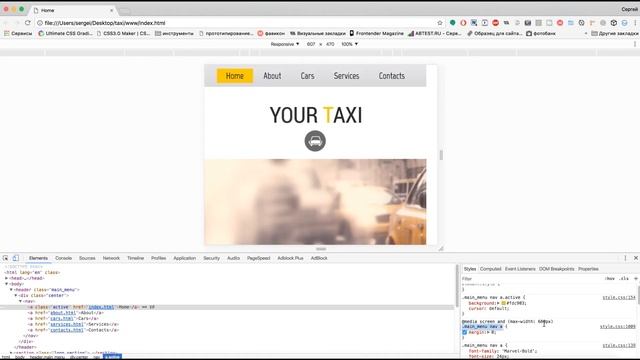Edit the viewport height field 470
Screen dimensions: 640x360
(330, 44)
